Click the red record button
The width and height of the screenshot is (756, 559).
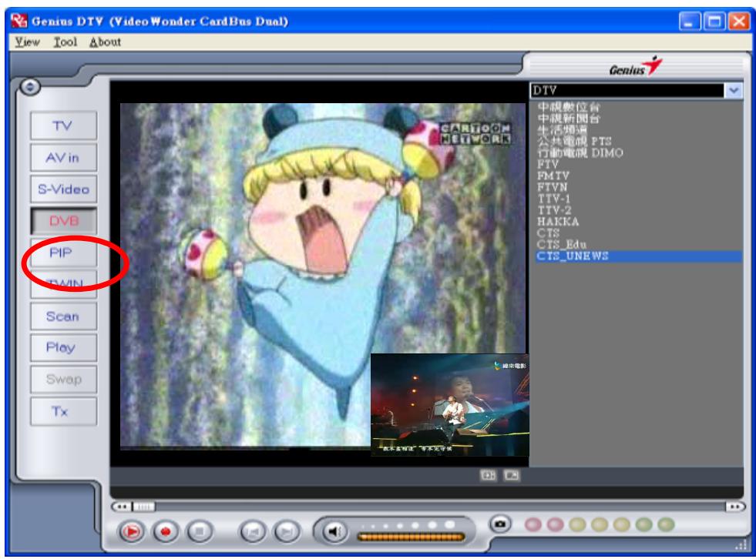pos(166,531)
